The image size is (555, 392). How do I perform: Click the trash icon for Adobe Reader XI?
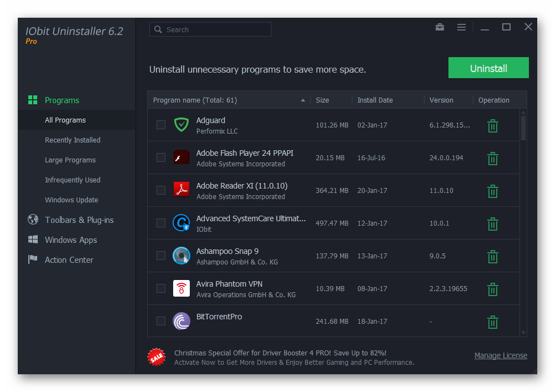(493, 191)
